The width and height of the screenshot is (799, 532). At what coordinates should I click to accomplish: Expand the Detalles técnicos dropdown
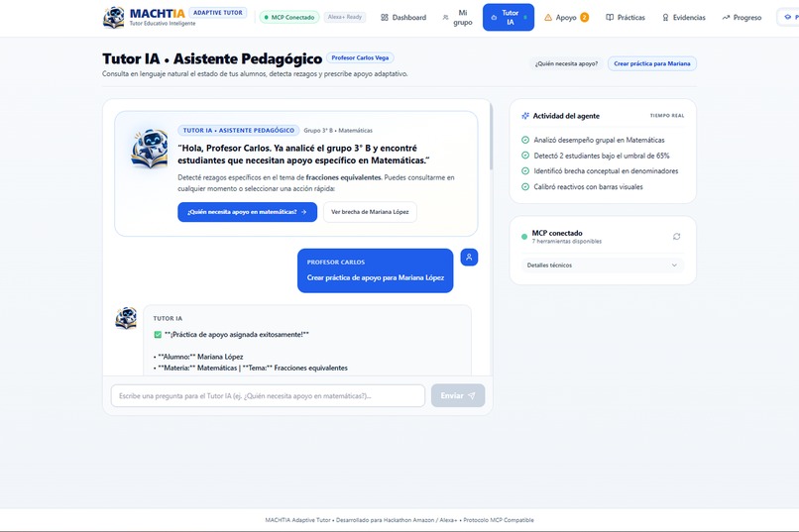(603, 266)
